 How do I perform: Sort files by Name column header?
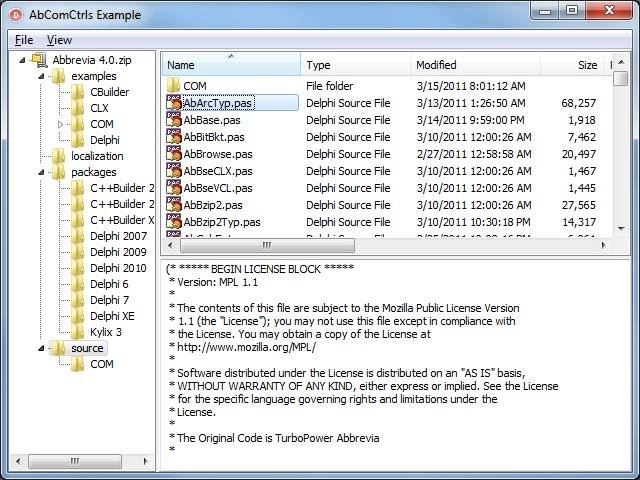[x=231, y=64]
